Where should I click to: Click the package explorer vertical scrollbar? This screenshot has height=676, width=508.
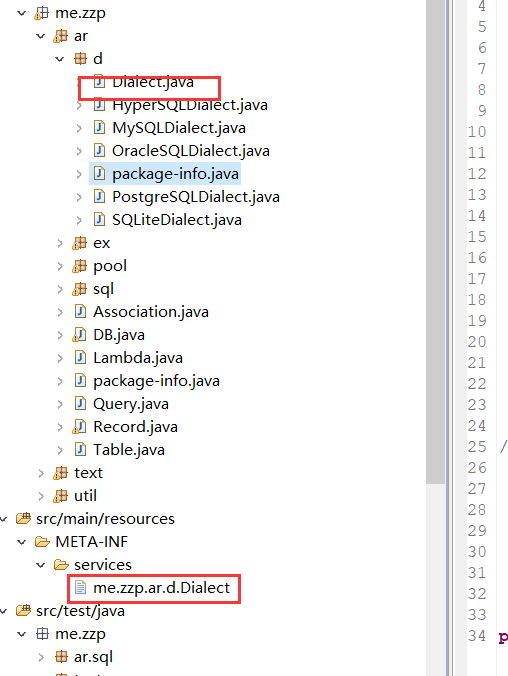pos(436,241)
